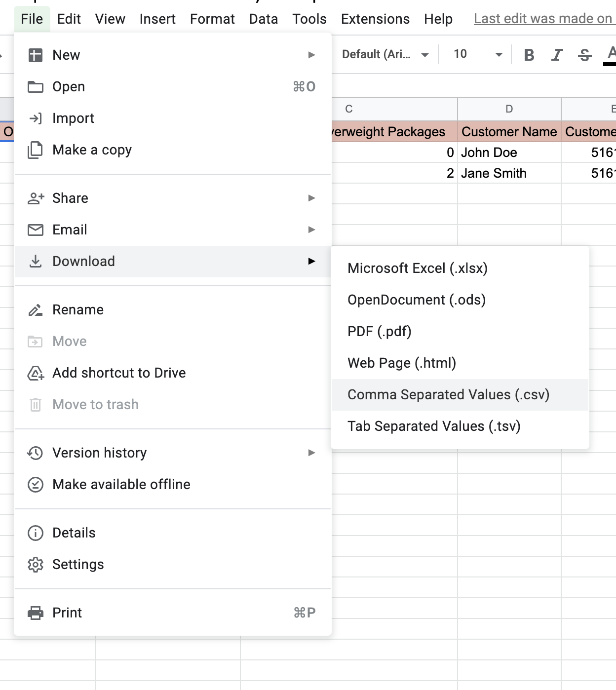The width and height of the screenshot is (616, 690).
Task: Toggle Make available offline
Action: coord(121,484)
